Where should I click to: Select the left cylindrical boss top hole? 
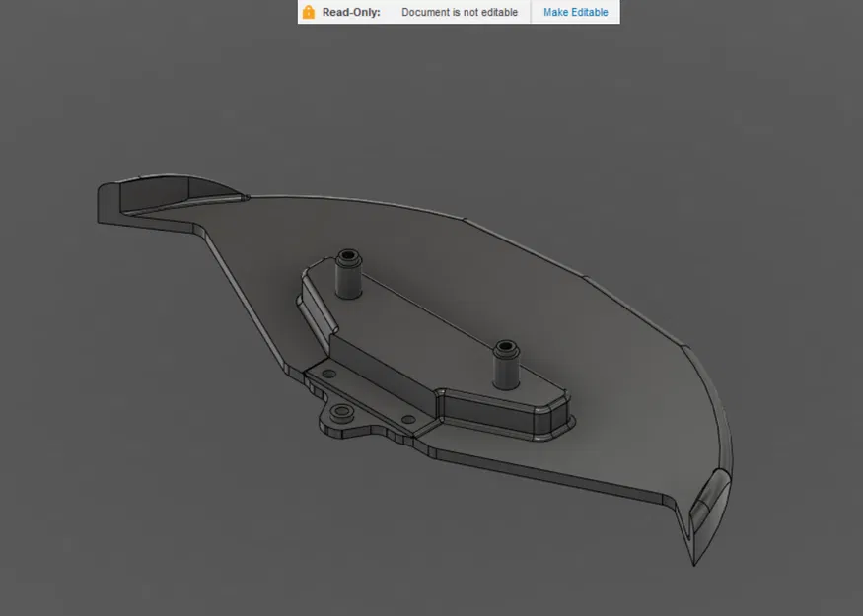[x=348, y=255]
